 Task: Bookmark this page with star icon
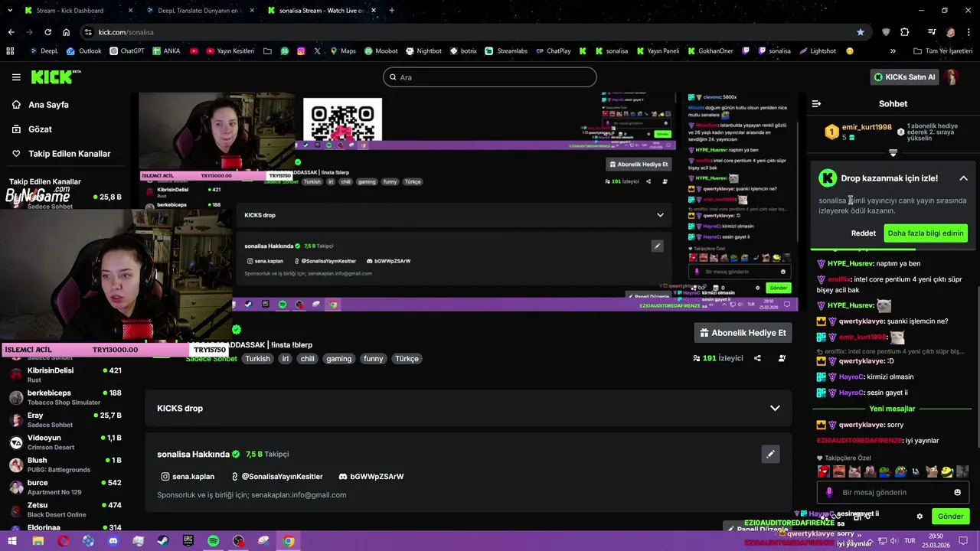(860, 32)
